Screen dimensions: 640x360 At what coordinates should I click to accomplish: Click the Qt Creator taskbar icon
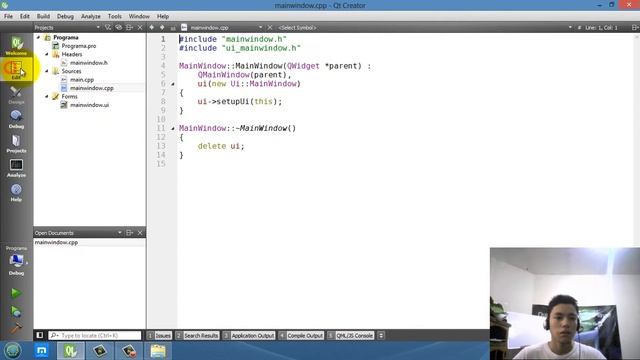click(x=71, y=351)
